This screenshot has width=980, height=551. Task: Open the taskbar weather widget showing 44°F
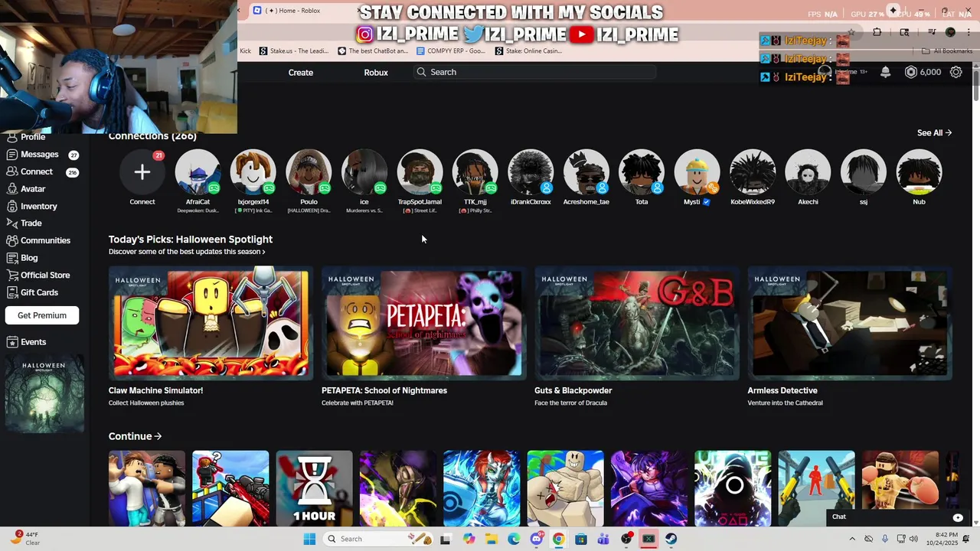[25, 539]
